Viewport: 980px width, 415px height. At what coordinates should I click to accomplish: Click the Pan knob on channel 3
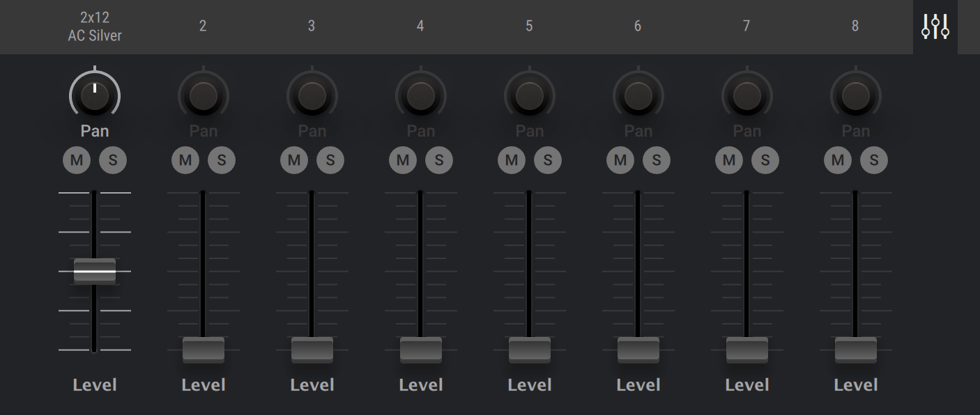[x=312, y=97]
